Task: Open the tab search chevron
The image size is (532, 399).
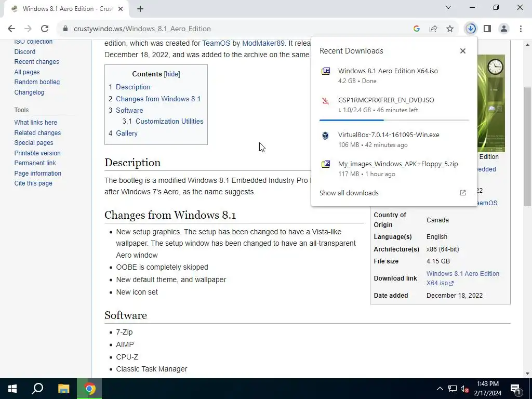Action: click(x=448, y=7)
